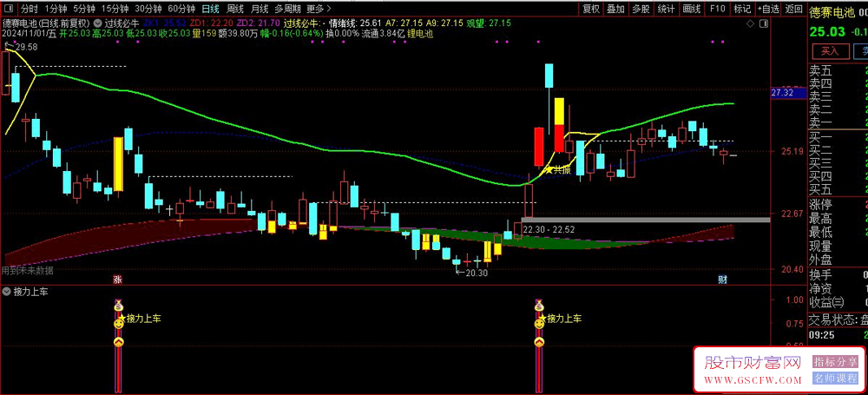Click the 涨停 limit-up row
868x395 pixels.
pos(838,204)
